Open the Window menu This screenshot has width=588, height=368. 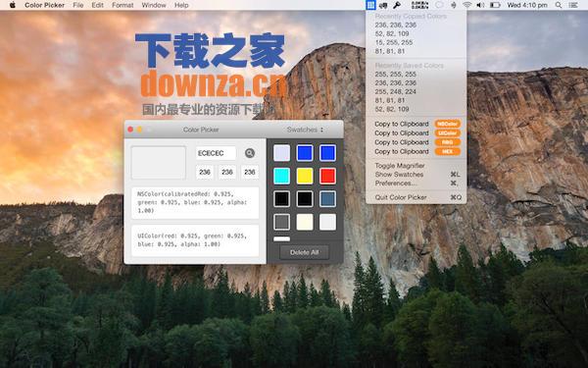pyautogui.click(x=154, y=5)
